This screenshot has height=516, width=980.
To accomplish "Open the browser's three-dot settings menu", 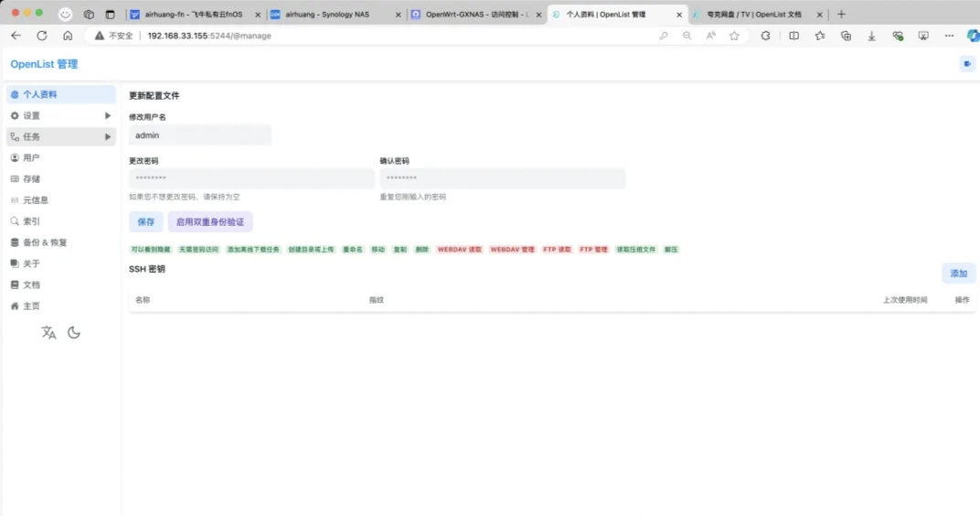I will point(949,36).
